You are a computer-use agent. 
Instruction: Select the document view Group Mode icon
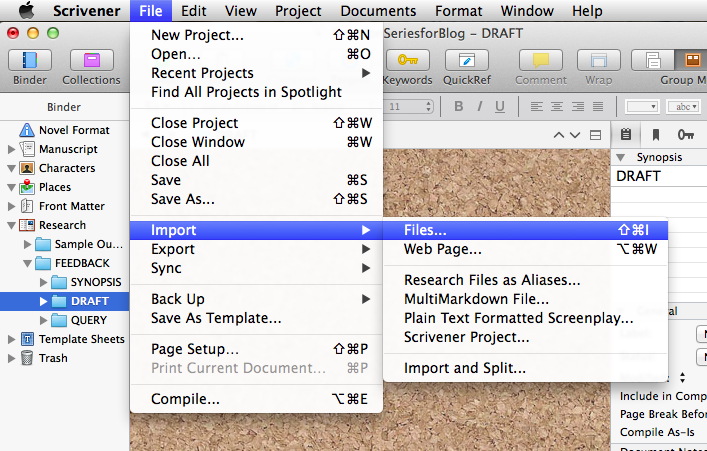pos(653,60)
